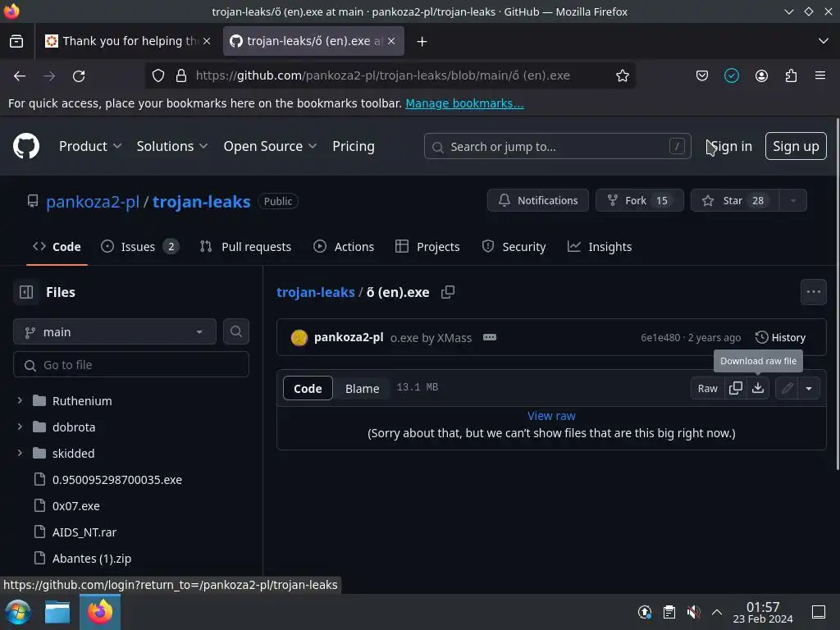840x630 pixels.
Task: Star the trojan-leaks repository
Action: tap(735, 200)
